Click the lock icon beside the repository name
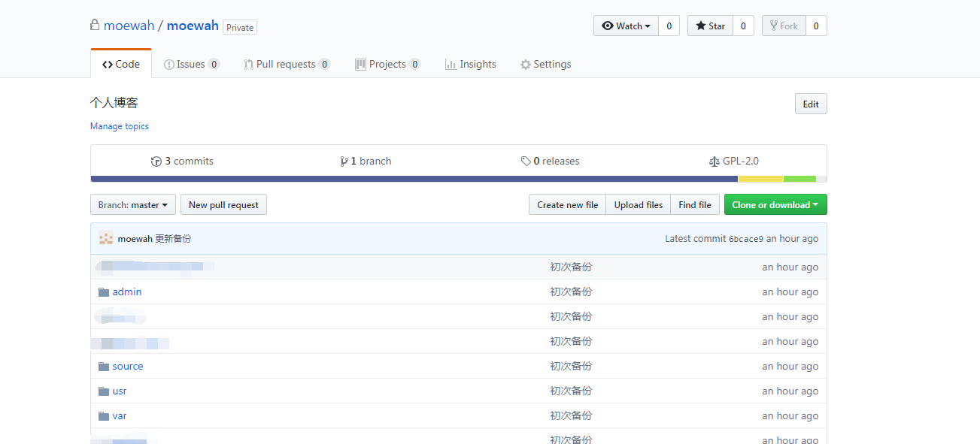Screen dimensions: 980x444 [x=95, y=25]
